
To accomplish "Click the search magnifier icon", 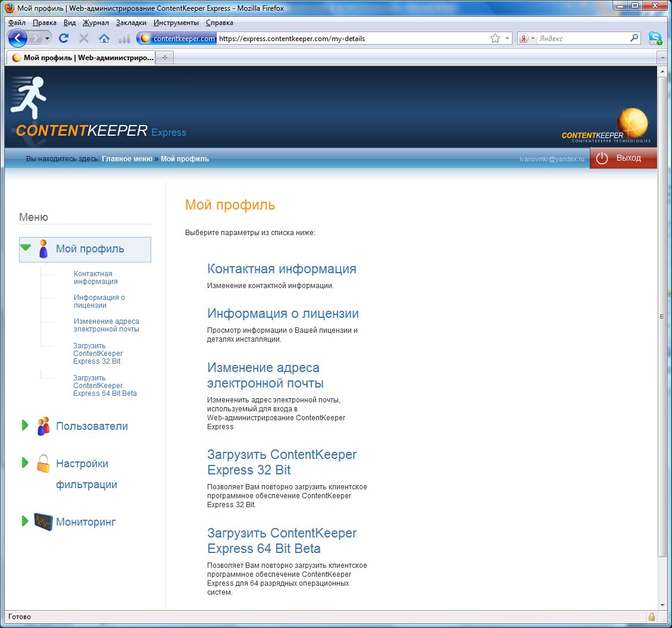I will pos(635,38).
